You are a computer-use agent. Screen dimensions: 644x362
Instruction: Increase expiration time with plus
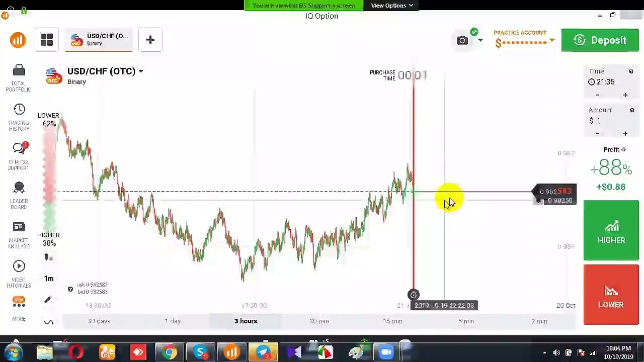click(625, 95)
